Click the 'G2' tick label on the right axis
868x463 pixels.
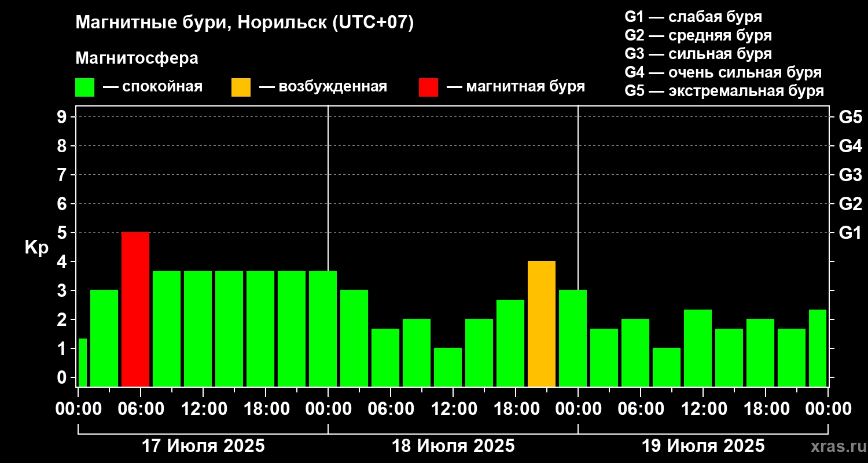click(x=850, y=204)
